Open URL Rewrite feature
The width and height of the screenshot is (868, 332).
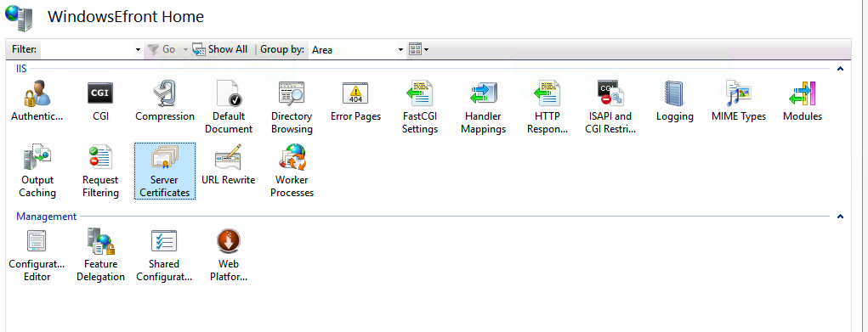[229, 165]
